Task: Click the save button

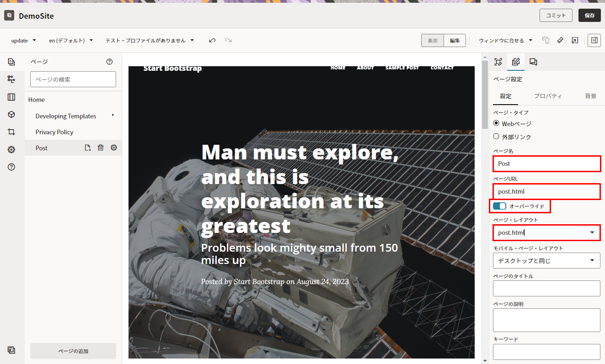Action: [x=589, y=15]
